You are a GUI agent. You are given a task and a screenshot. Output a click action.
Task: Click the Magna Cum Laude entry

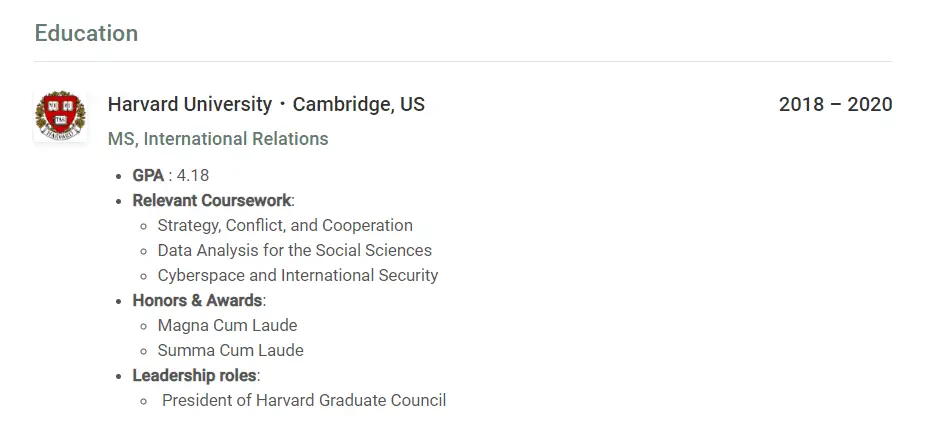(228, 325)
